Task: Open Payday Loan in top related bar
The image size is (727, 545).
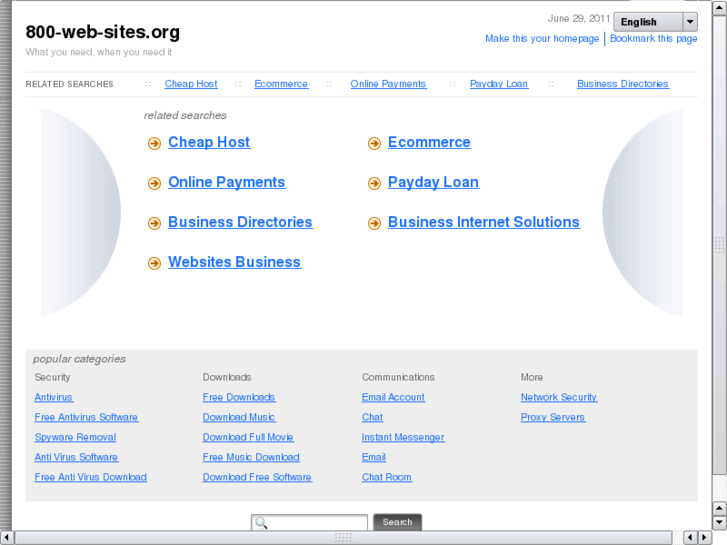Action: pyautogui.click(x=499, y=84)
